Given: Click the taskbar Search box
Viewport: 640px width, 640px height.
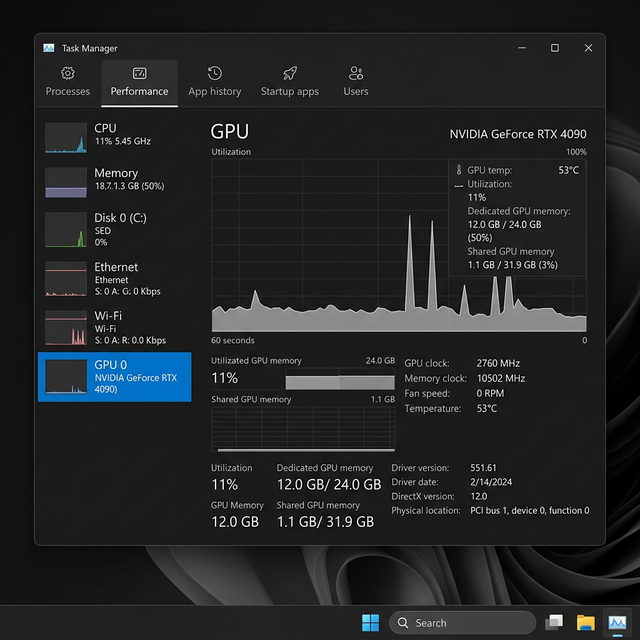Looking at the screenshot, I should 462,623.
